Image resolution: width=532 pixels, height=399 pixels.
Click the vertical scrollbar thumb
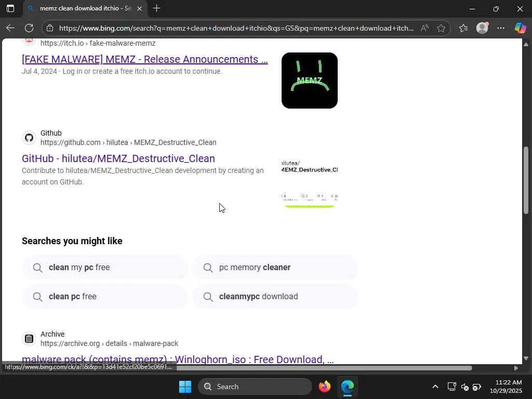point(526,180)
